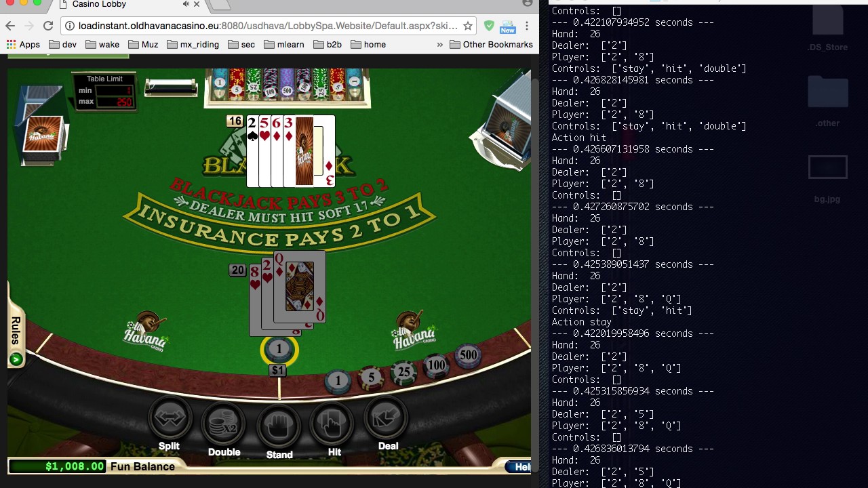
Task: Mute the Casino Lobby tab audio
Action: tap(186, 4)
